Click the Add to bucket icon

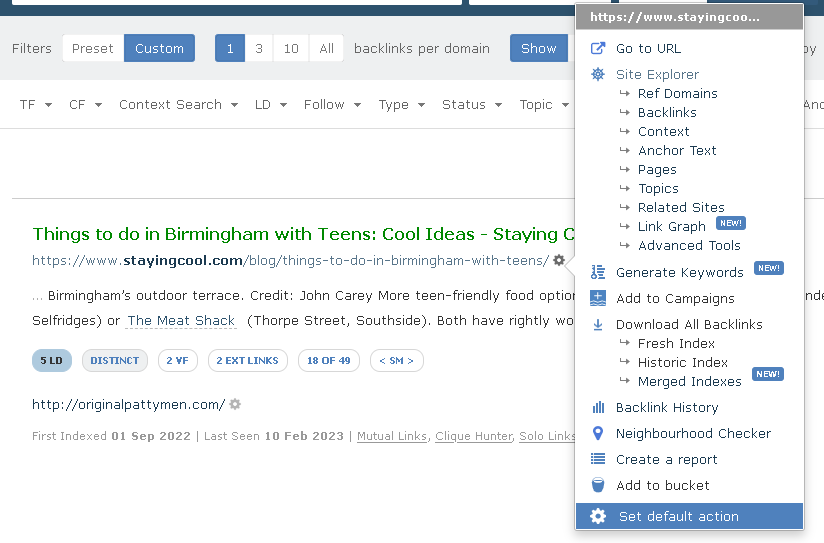click(598, 485)
